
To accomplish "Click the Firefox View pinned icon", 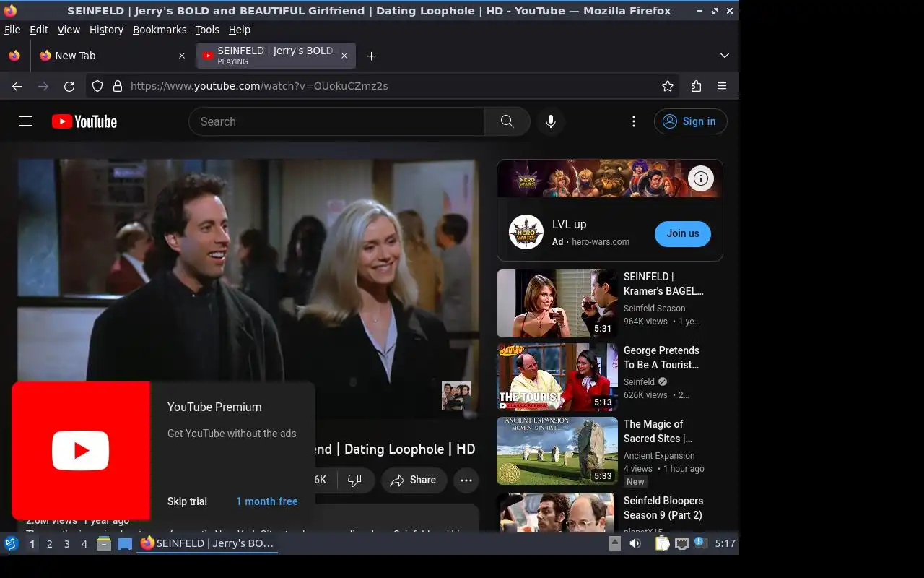I will [x=14, y=56].
